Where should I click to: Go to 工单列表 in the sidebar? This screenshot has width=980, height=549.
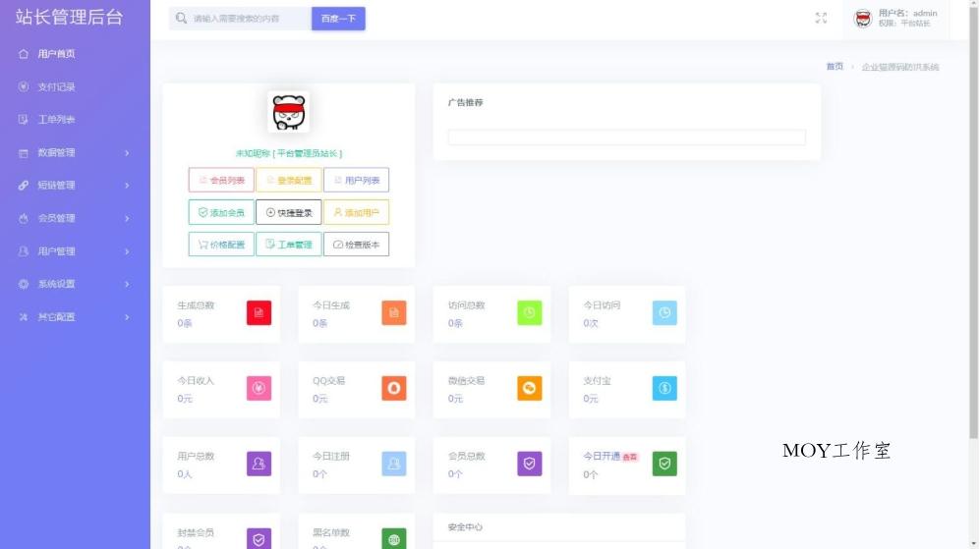coord(56,120)
